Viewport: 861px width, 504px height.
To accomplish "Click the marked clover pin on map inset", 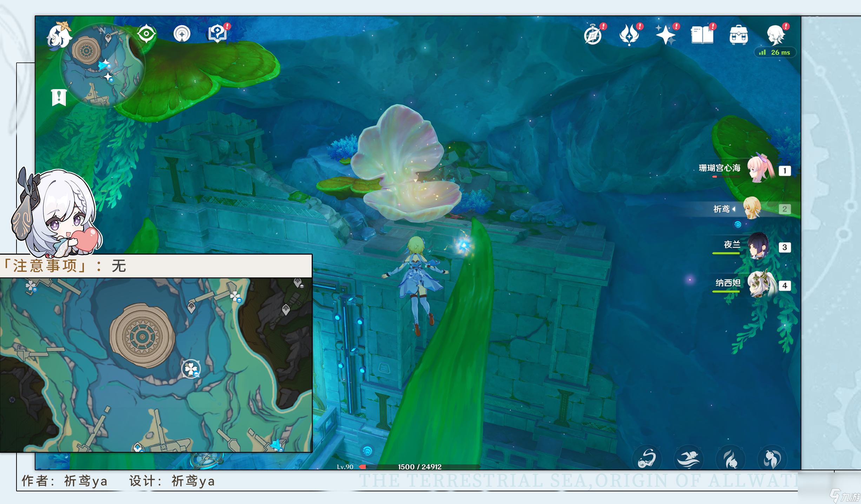I will tap(191, 369).
